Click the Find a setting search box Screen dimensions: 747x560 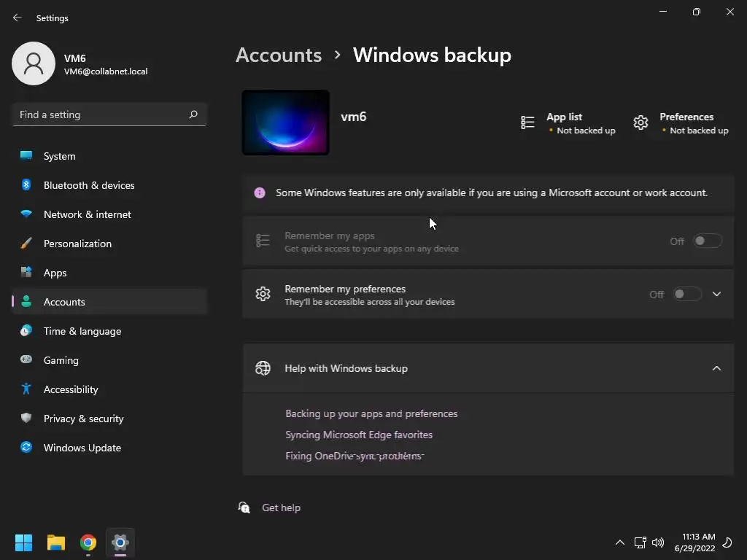click(101, 114)
